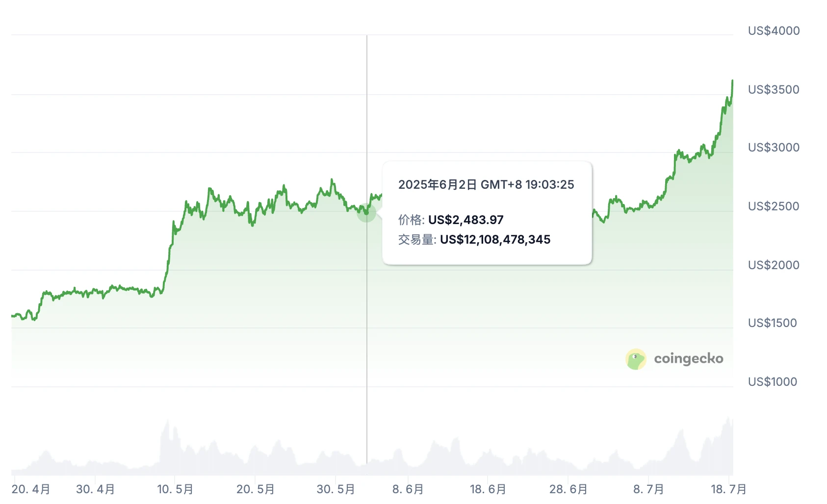This screenshot has height=504, width=827.
Task: Click the US$3500 price axis label
Action: [774, 90]
